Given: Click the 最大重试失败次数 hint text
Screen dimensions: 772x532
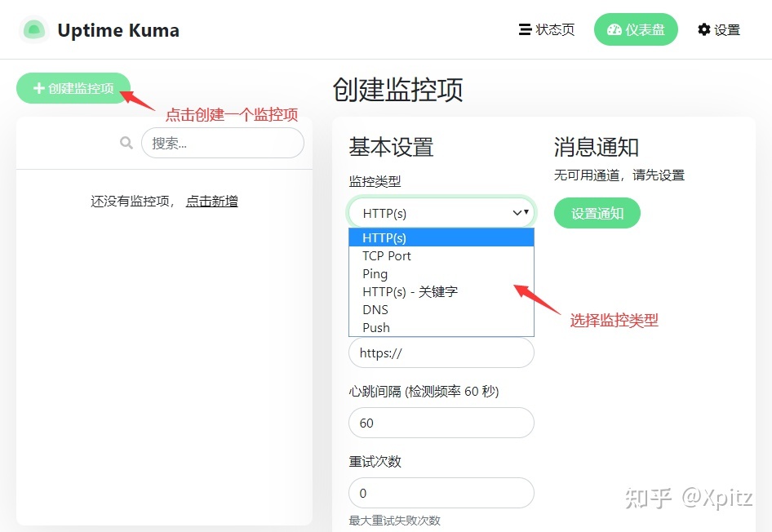Looking at the screenshot, I should point(394,521).
